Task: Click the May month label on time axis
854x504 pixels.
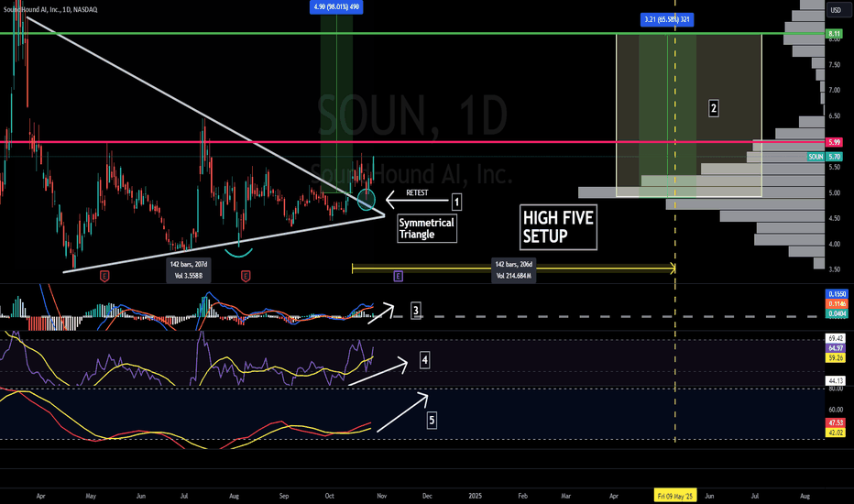Action: (91, 497)
